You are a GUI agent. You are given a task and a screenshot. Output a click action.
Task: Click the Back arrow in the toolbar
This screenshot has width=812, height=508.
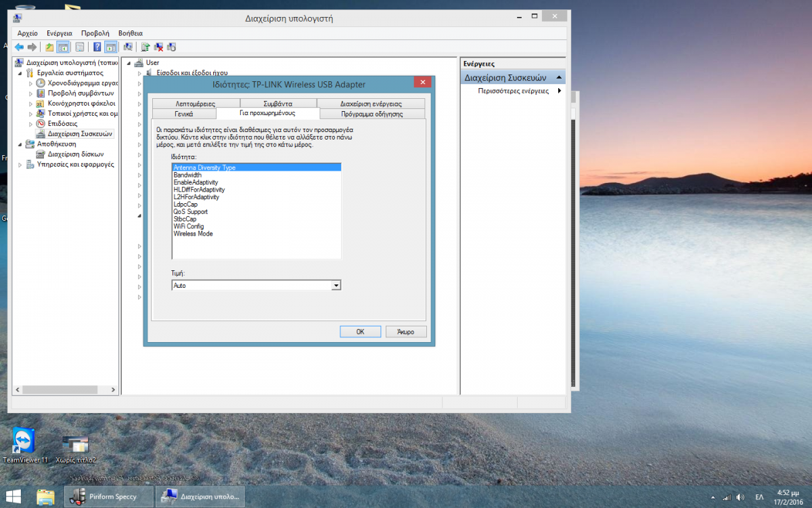tap(19, 47)
